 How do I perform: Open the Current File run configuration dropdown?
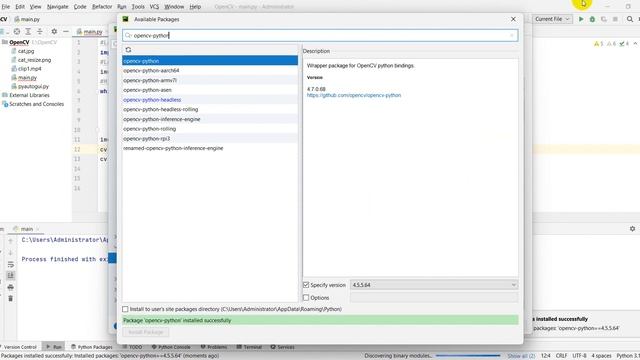(552, 19)
